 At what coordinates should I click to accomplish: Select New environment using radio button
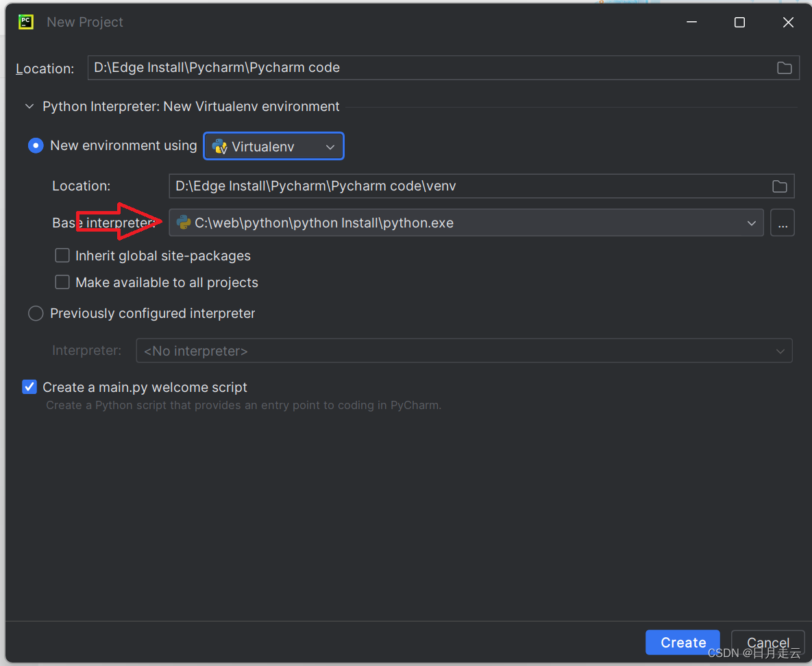[36, 145]
